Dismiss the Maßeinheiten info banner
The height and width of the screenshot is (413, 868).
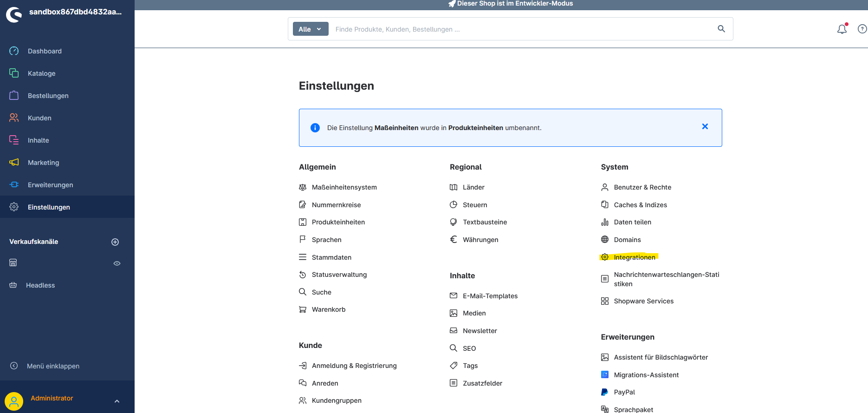pos(705,127)
